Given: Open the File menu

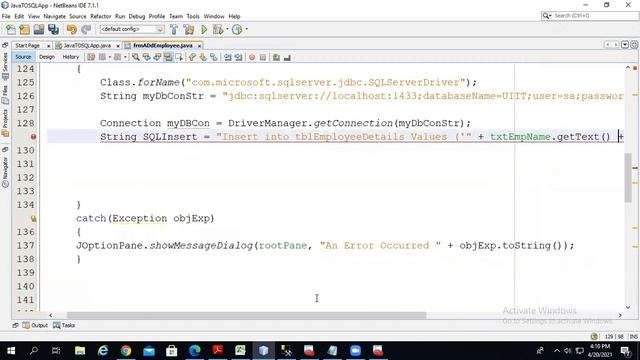Looking at the screenshot, I should (x=6, y=16).
